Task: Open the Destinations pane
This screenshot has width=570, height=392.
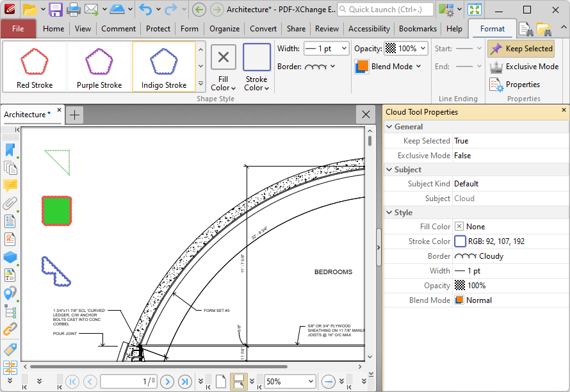Action: 10,293
